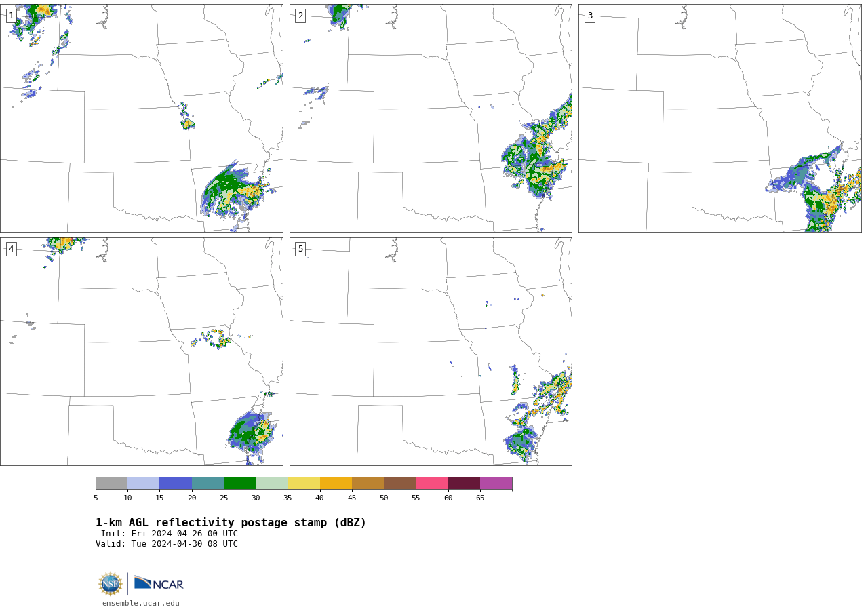
Task: Click the NCAR logo
Action: click(x=159, y=583)
